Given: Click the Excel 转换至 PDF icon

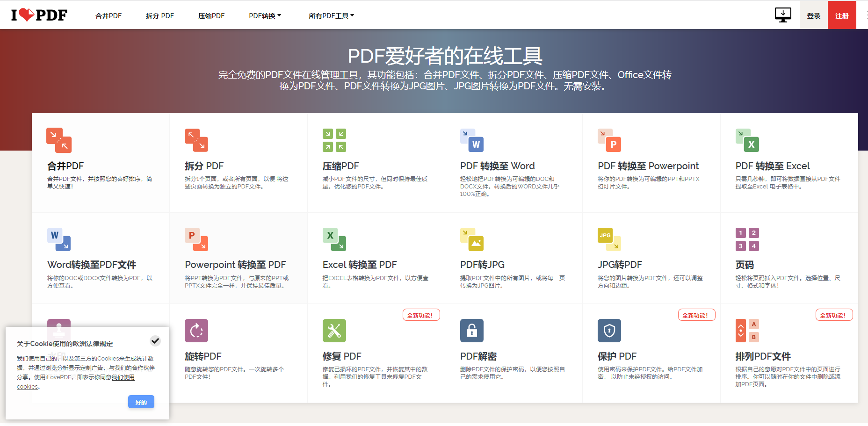Looking at the screenshot, I should [334, 239].
